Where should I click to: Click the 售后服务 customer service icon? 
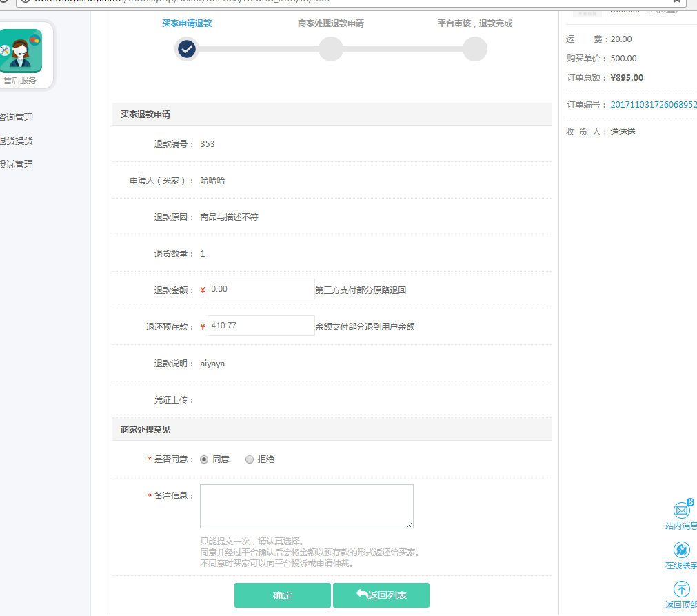click(21, 51)
